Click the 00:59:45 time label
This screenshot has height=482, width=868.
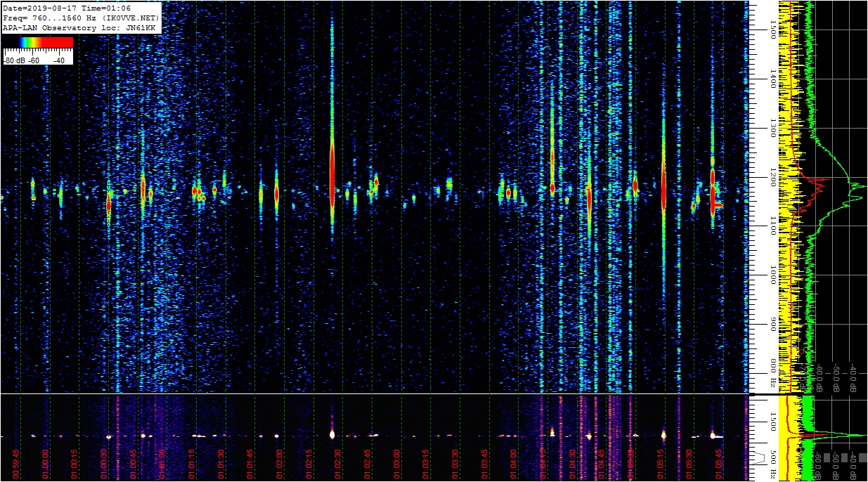tap(15, 464)
